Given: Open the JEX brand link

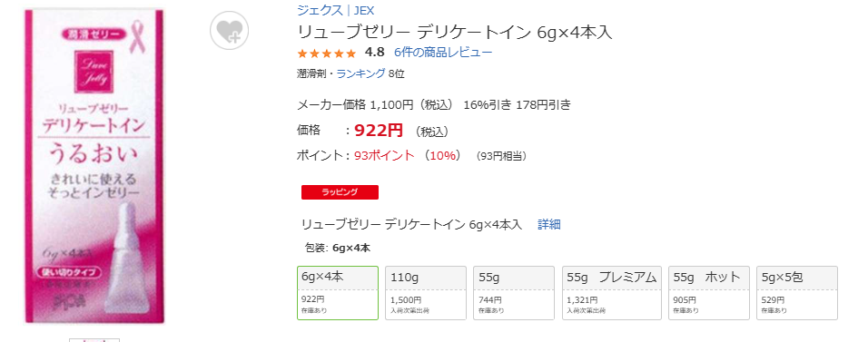Looking at the screenshot, I should click(364, 10).
